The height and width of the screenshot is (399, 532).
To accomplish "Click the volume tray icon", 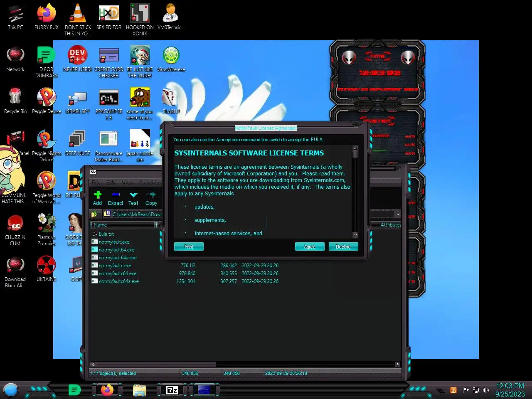I will (486, 390).
